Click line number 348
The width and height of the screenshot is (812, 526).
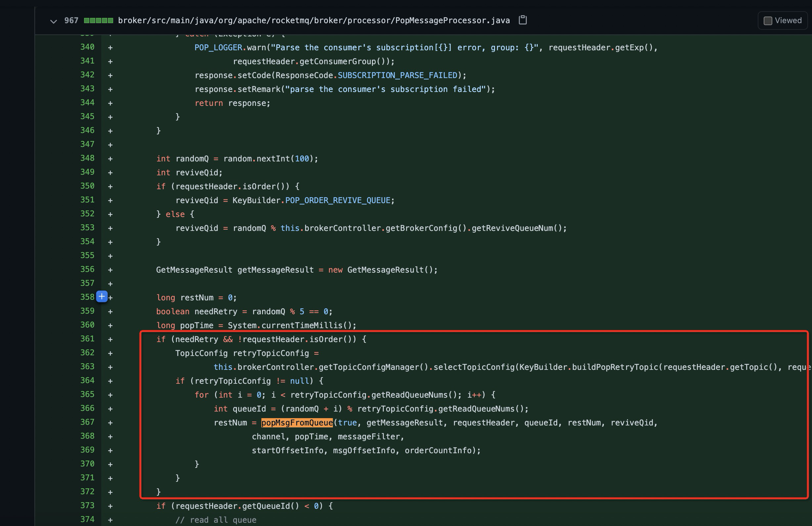(87, 158)
